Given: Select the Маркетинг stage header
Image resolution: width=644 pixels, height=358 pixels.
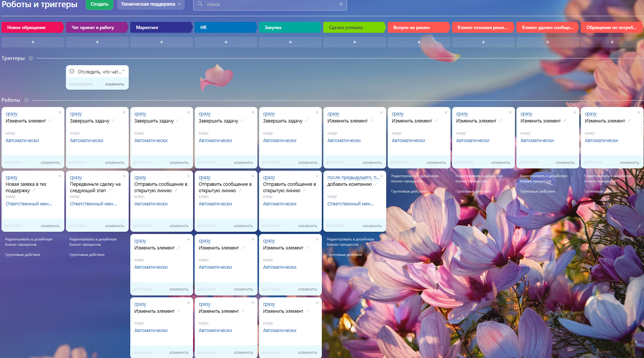Looking at the screenshot, I should pos(161,28).
